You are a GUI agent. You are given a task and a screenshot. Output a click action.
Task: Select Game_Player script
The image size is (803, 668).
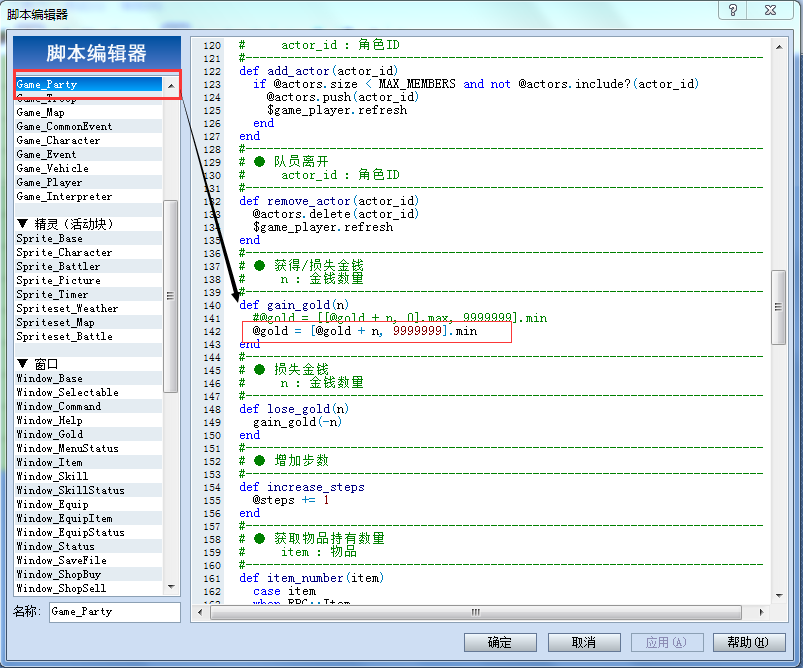[89, 182]
